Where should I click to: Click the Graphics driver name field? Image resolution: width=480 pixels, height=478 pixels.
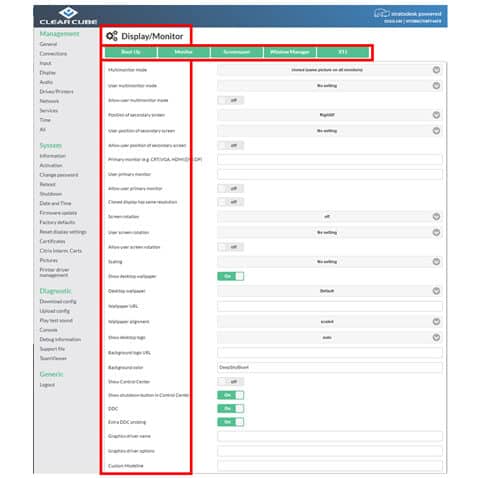click(330, 436)
